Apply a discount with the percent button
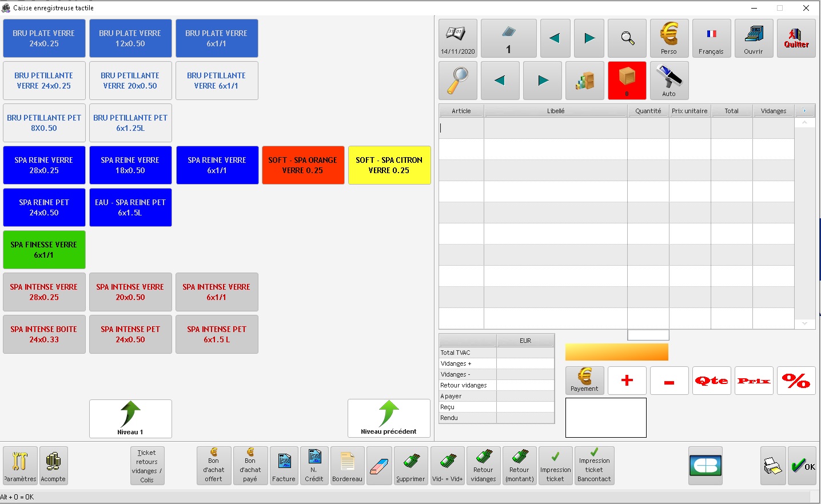This screenshot has height=504, width=821. [x=796, y=381]
